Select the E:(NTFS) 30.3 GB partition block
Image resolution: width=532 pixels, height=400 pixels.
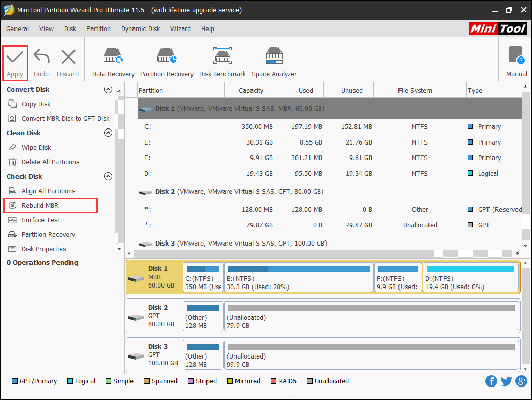[x=299, y=277]
